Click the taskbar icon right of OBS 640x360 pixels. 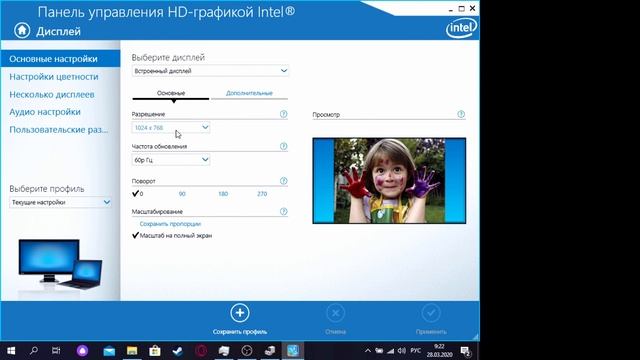(x=270, y=351)
